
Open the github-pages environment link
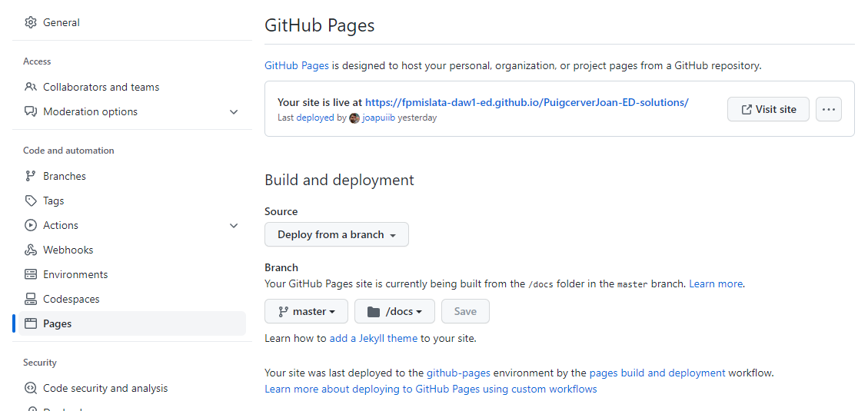[459, 373]
